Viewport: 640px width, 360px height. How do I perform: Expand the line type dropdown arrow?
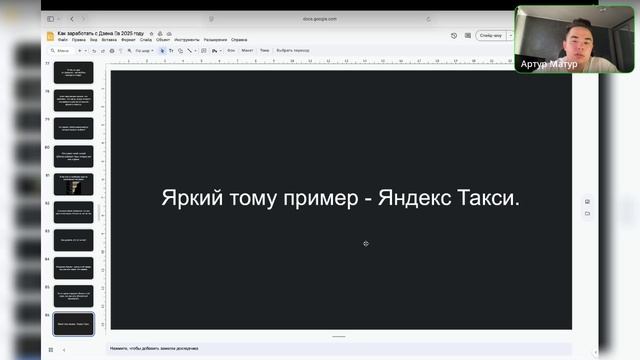(196, 51)
